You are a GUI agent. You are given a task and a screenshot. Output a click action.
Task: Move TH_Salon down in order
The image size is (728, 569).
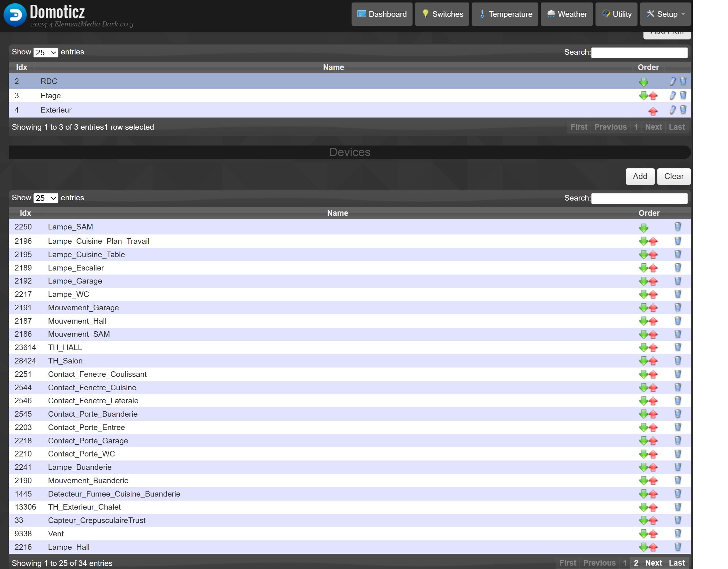[643, 361]
